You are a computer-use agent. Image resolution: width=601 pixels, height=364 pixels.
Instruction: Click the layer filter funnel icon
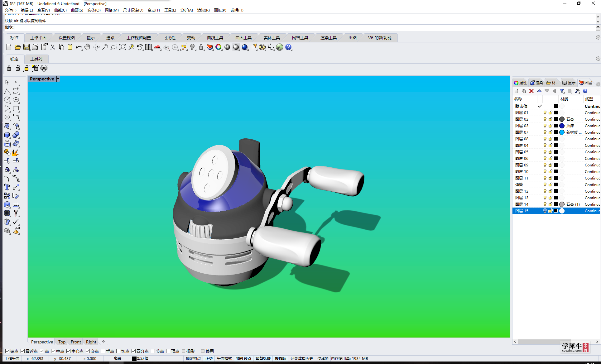(x=562, y=91)
